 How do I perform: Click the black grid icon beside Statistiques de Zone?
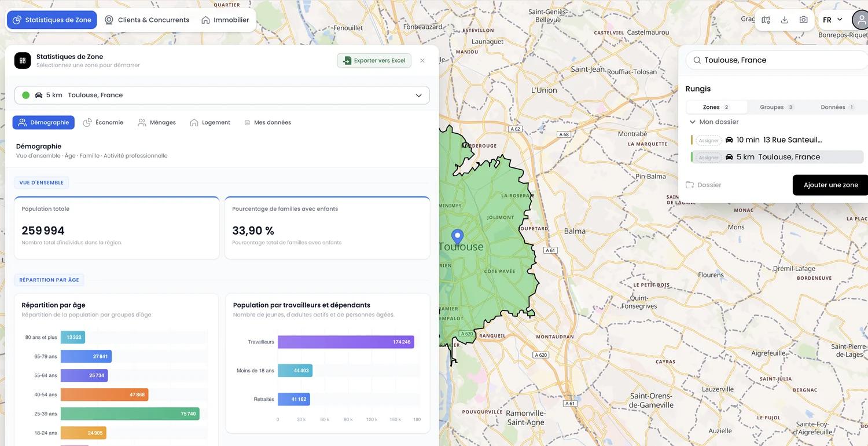point(23,60)
